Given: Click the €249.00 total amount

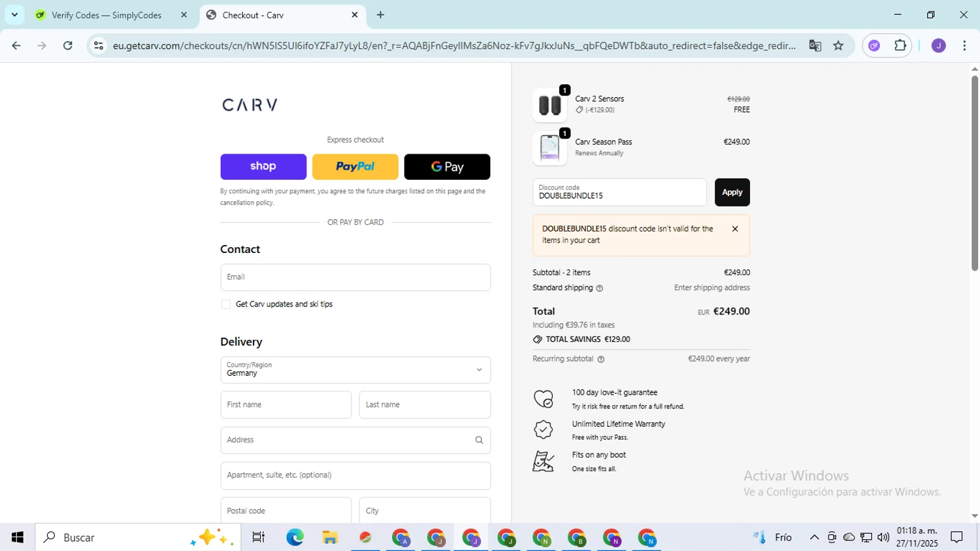Looking at the screenshot, I should pos(731,312).
